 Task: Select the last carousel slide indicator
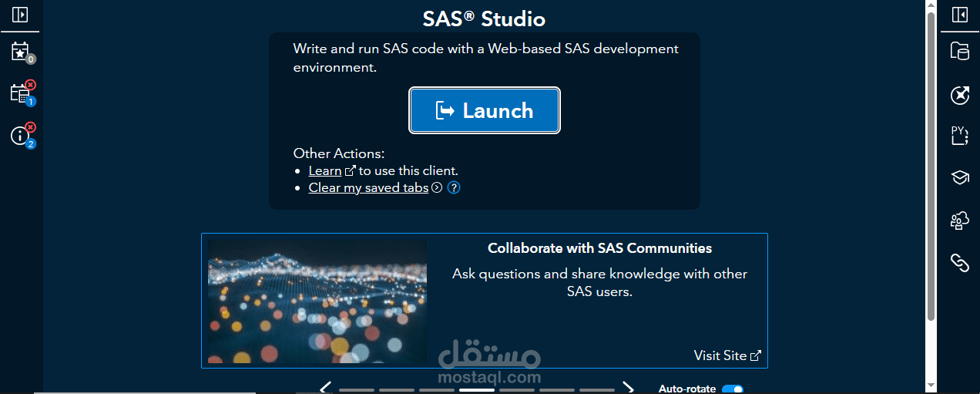point(597,390)
